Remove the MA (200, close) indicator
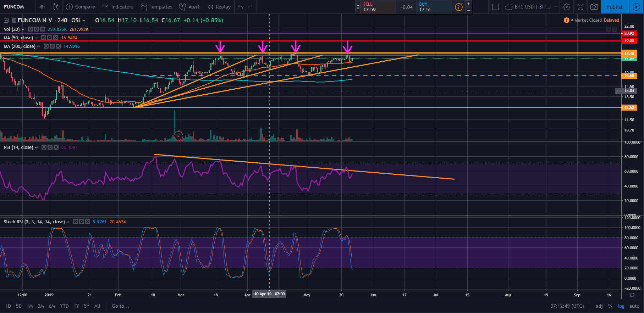Image resolution: width=644 pixels, height=313 pixels. click(58, 46)
